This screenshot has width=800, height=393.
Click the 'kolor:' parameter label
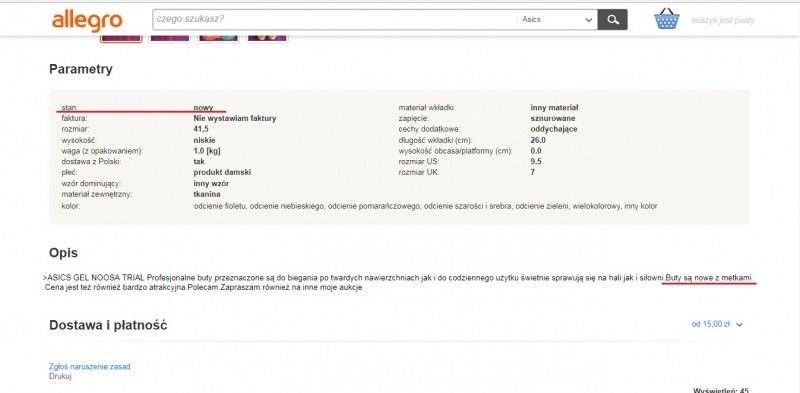(71, 206)
